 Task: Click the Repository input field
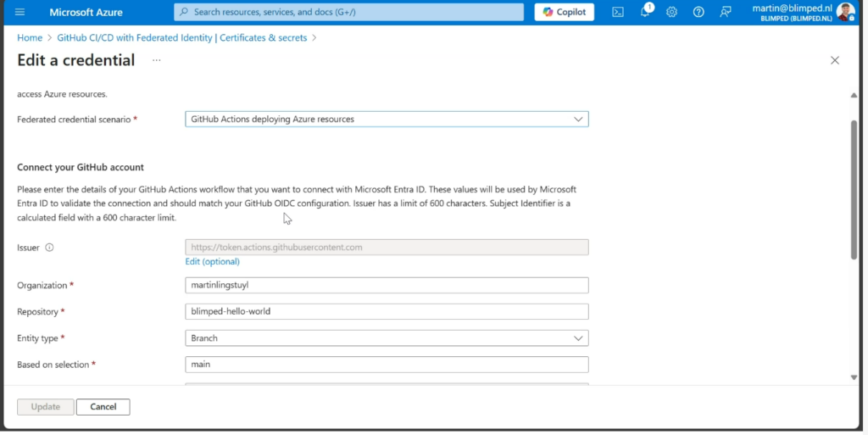(387, 311)
